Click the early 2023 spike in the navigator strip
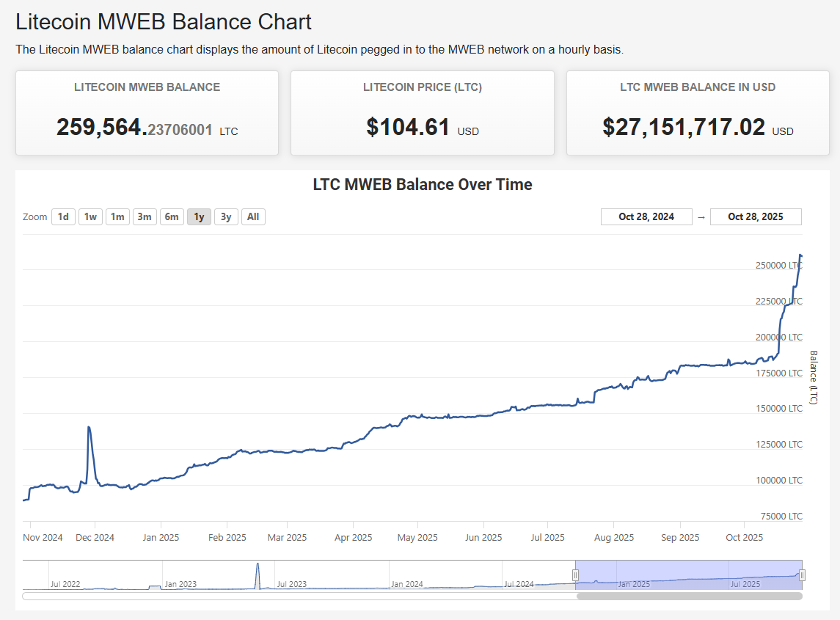The image size is (840, 620). (x=257, y=569)
